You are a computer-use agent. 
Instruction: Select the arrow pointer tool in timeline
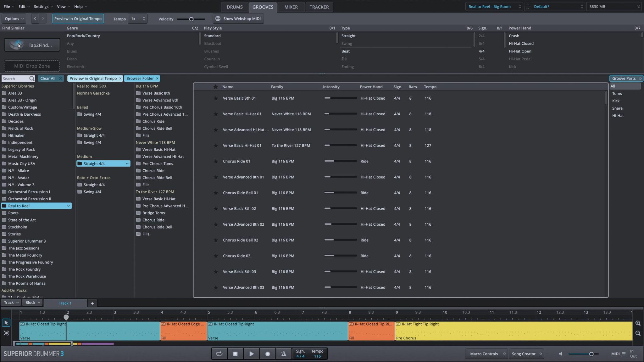coord(6,323)
